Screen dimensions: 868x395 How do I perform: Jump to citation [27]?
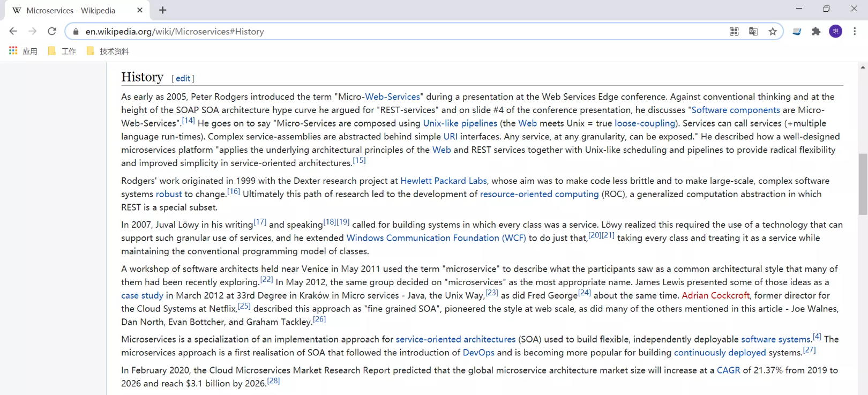809,350
